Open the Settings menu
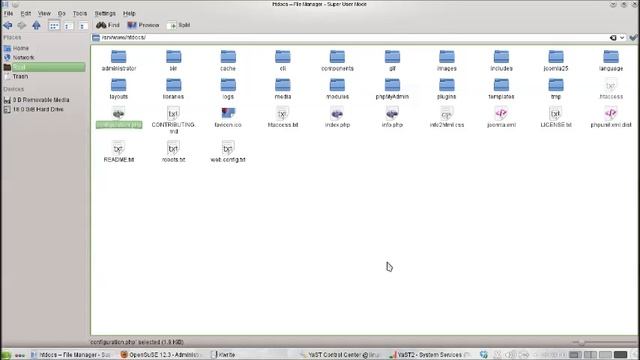640x360 pixels. coord(105,13)
